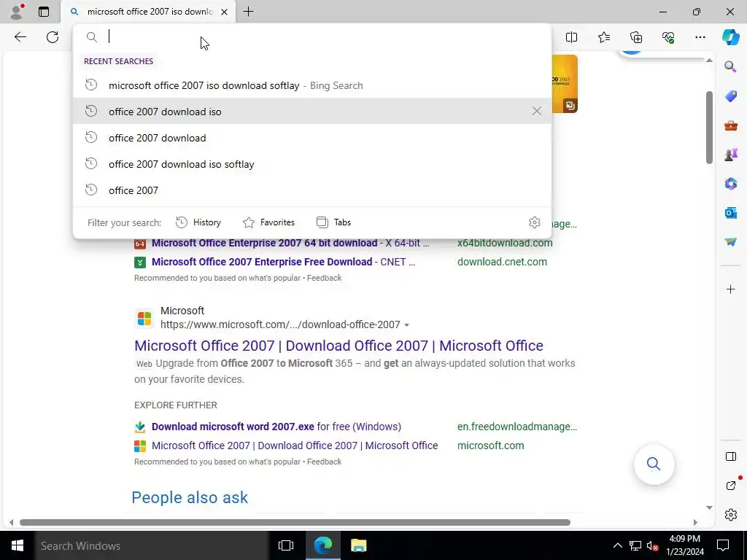Click floating blue search button

pyautogui.click(x=654, y=464)
